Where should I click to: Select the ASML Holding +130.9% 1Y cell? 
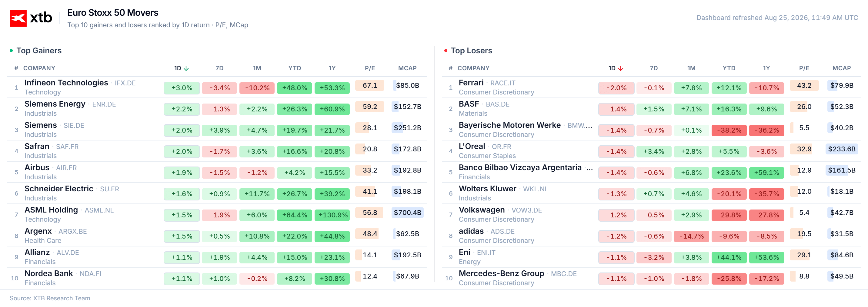[332, 215]
